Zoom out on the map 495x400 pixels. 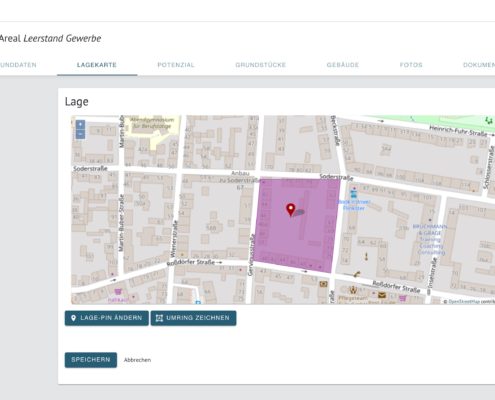[x=80, y=134]
